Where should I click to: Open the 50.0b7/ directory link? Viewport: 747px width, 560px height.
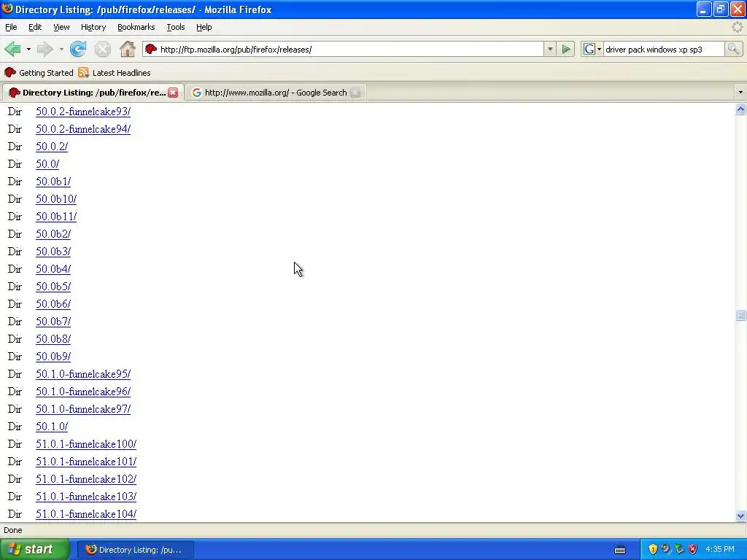(x=53, y=322)
